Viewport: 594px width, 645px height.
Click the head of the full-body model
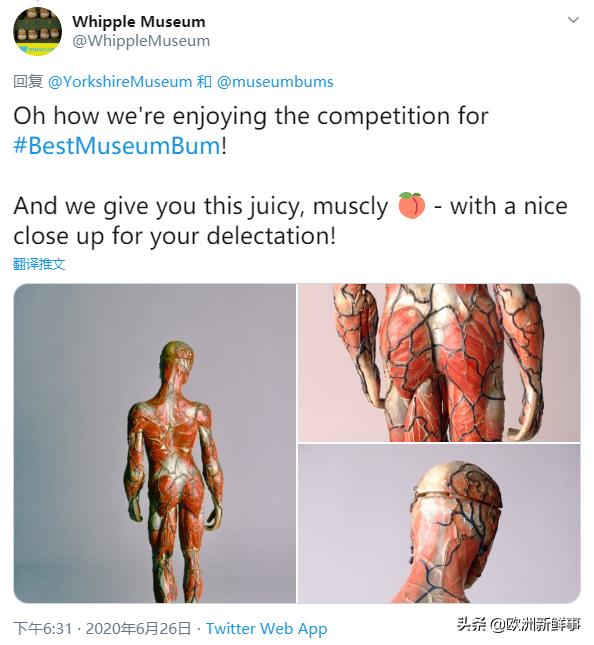[x=178, y=357]
